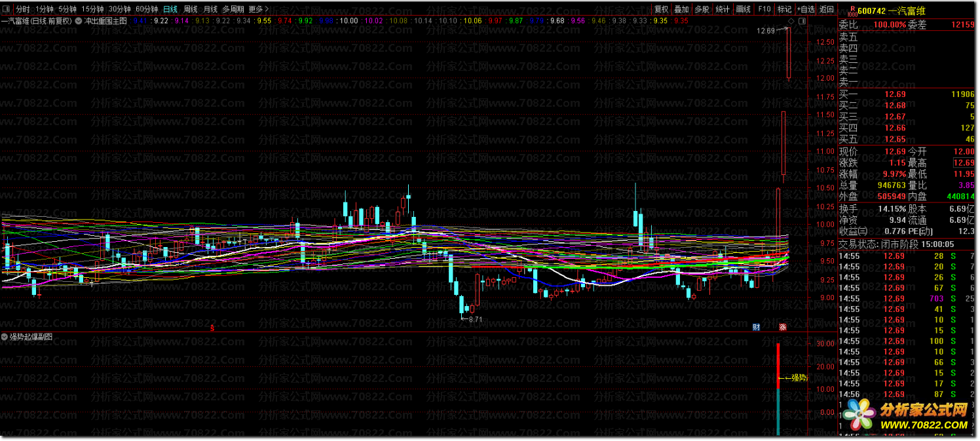Click the 14:56 trade tick row with volume 87
Image resolution: width=980 pixels, height=441 pixels.
coord(907,394)
